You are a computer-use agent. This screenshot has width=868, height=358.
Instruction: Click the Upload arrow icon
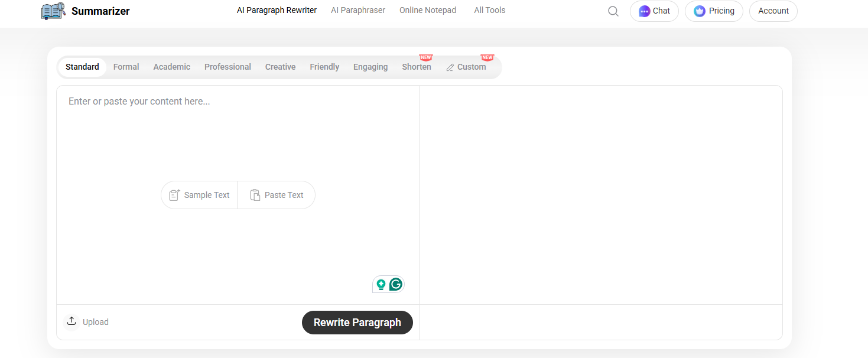click(71, 321)
